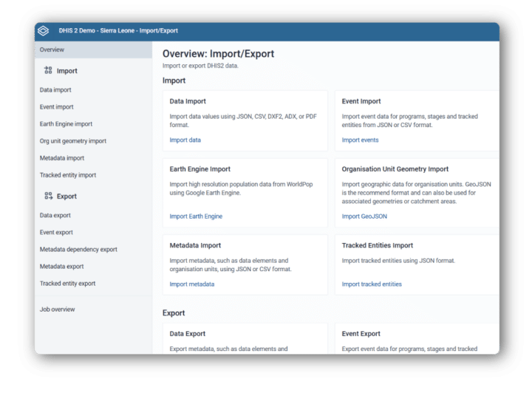Open the Import metadata link
This screenshot has width=532, height=393.
(x=192, y=284)
